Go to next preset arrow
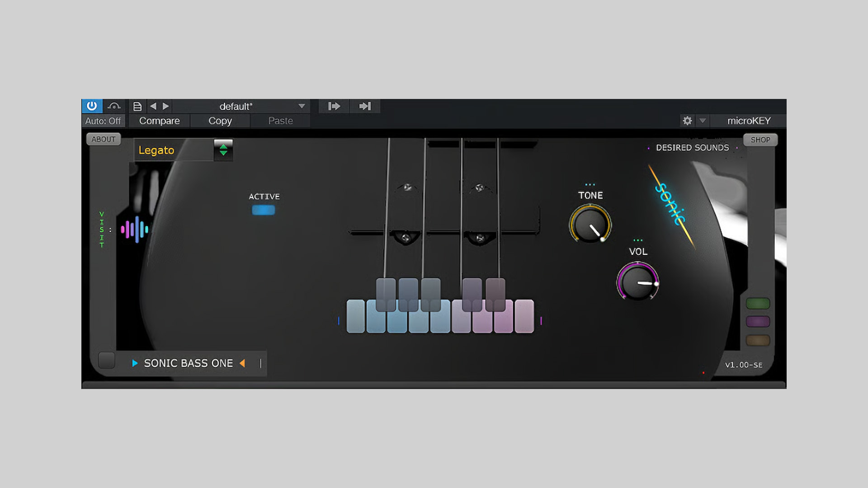The width and height of the screenshot is (868, 488). coord(166,106)
